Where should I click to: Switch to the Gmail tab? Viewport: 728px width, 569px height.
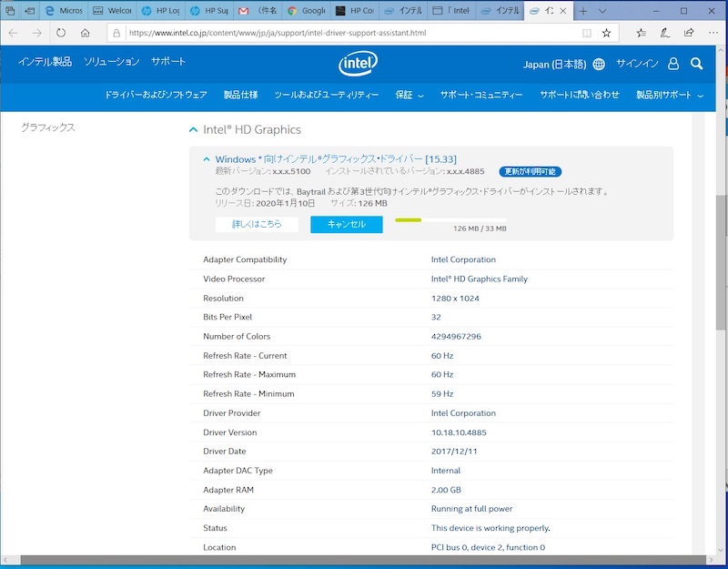point(257,11)
